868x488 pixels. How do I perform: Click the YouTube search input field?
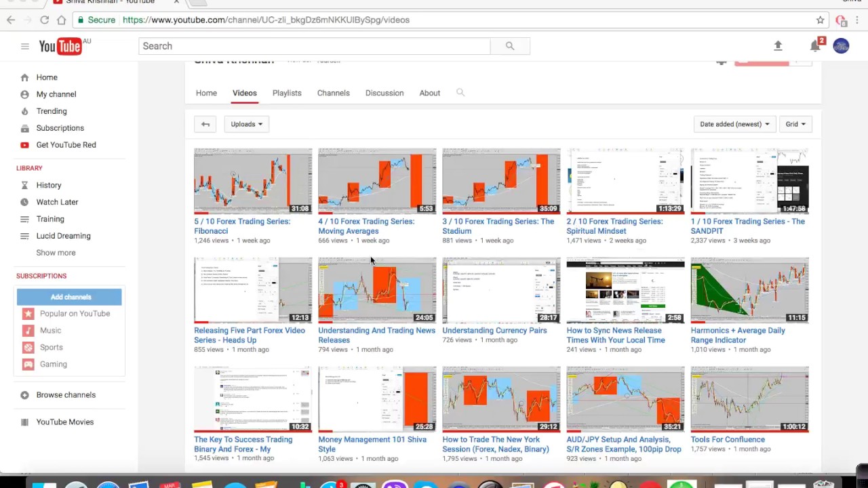[x=315, y=46]
